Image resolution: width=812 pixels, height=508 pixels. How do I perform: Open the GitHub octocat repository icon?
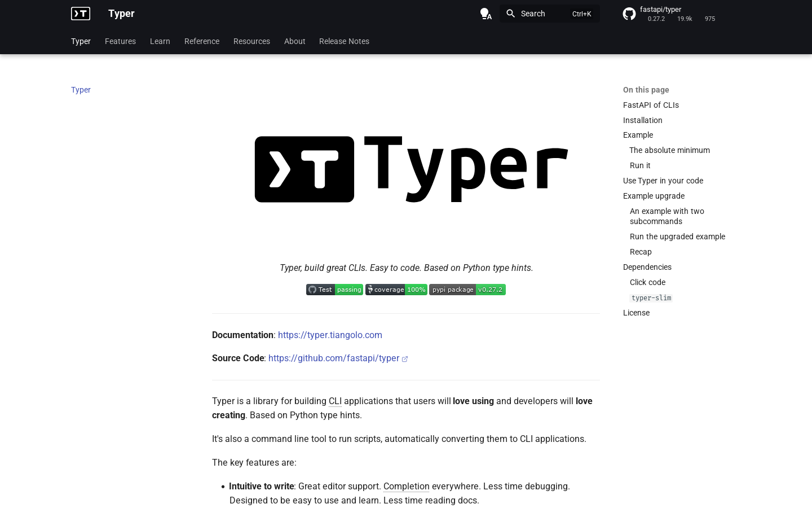point(629,14)
